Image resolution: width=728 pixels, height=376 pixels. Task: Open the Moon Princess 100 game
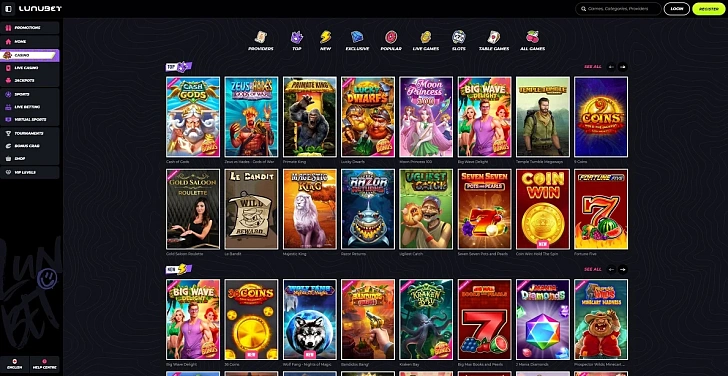click(x=426, y=117)
